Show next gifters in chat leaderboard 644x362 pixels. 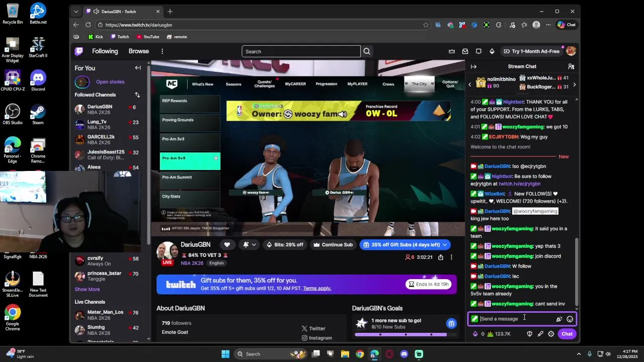pyautogui.click(x=574, y=84)
